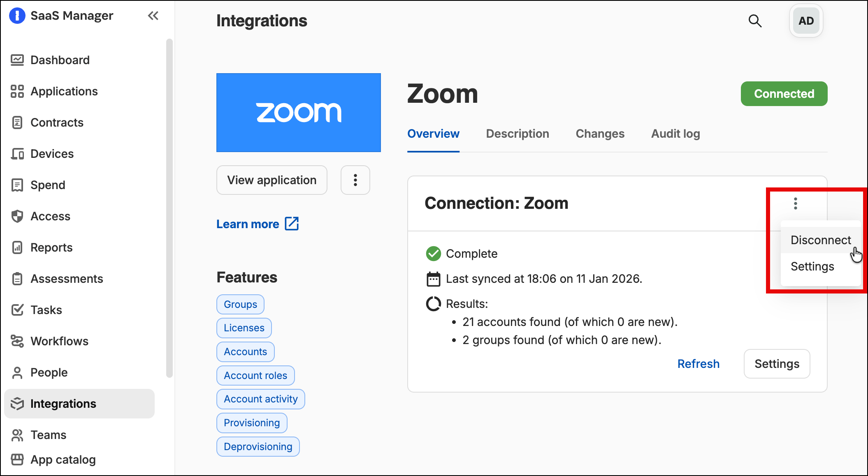This screenshot has width=868, height=476.
Task: Click the SaaS Manager title text
Action: pyautogui.click(x=72, y=16)
